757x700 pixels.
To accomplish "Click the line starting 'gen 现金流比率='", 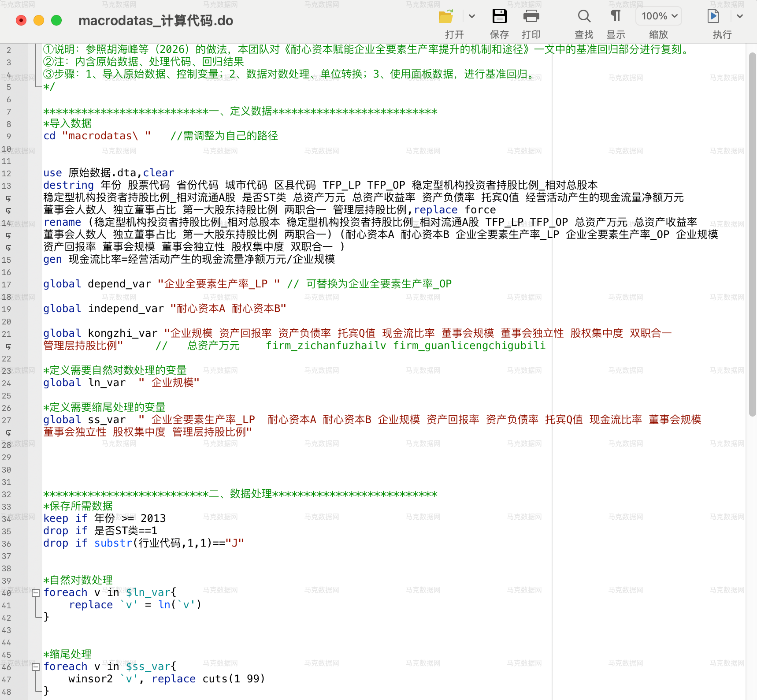I will click(189, 259).
